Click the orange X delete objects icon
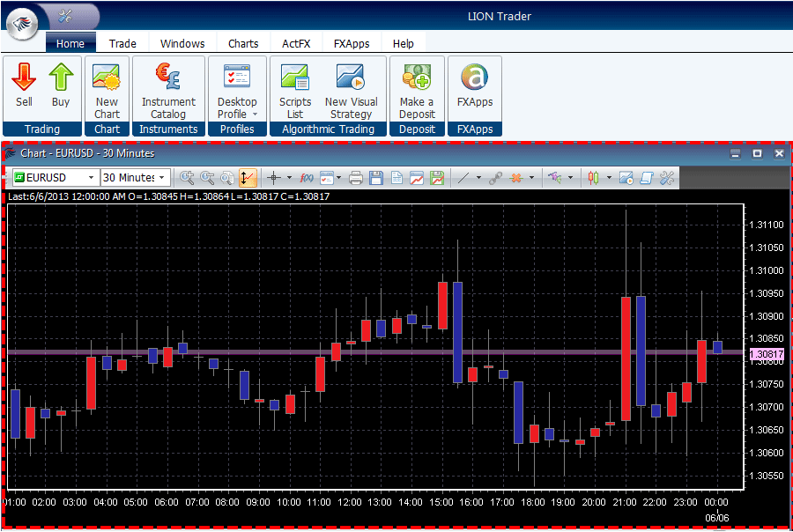This screenshot has width=793, height=532. tap(515, 178)
